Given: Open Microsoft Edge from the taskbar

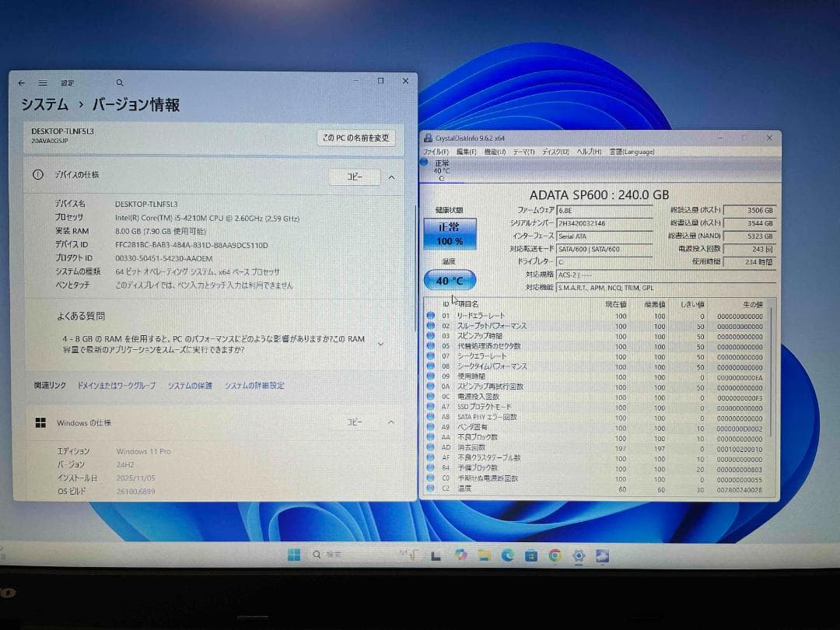Looking at the screenshot, I should (508, 555).
